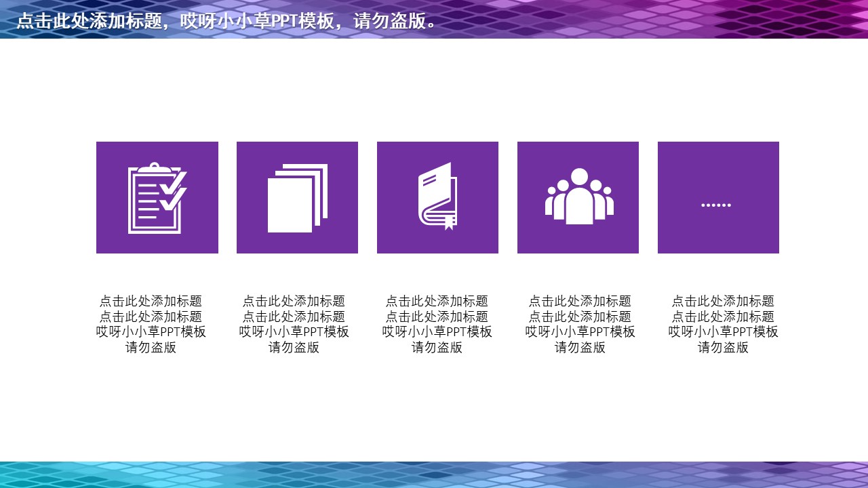This screenshot has width=868, height=488.
Task: Select the team of people icon
Action: click(578, 197)
